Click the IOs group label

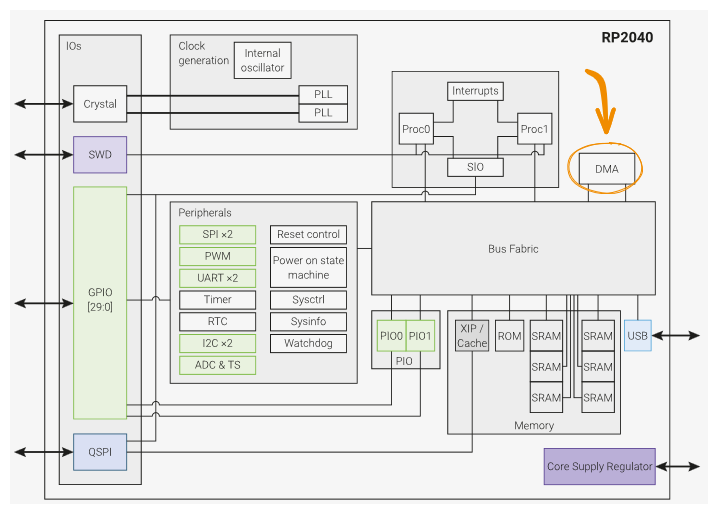(74, 46)
